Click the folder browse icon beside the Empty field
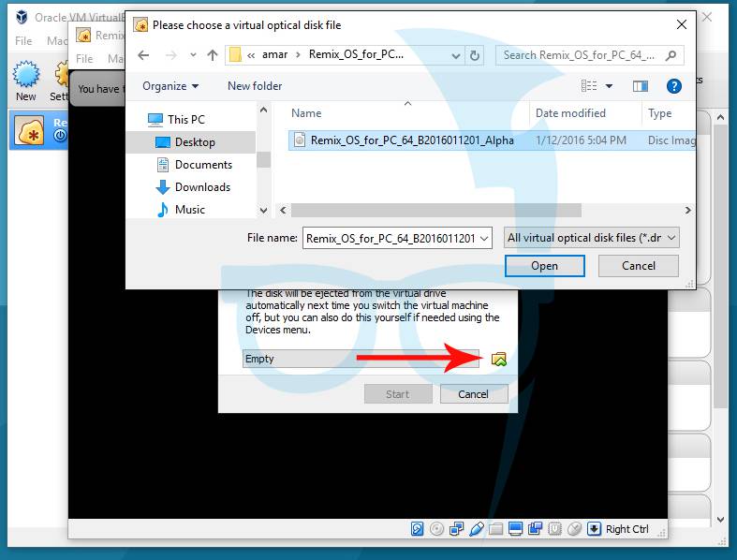Image resolution: width=737 pixels, height=560 pixels. 499,360
